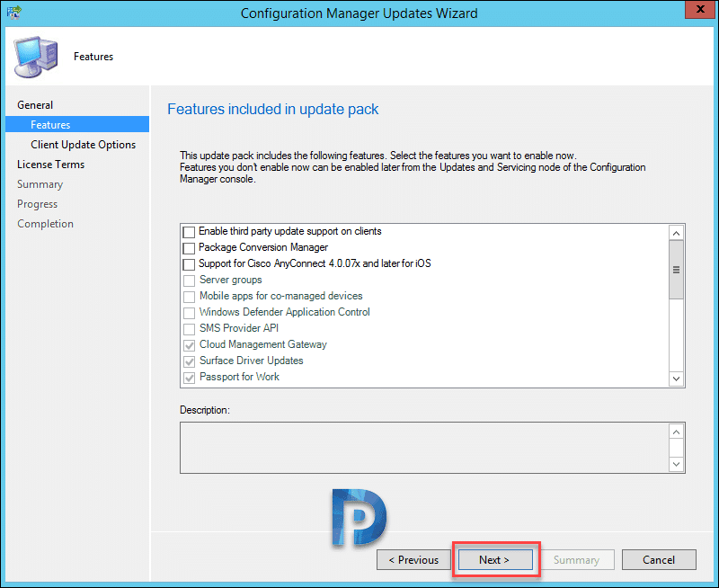This screenshot has height=588, width=719.
Task: Click inside the Description text box
Action: click(x=424, y=448)
